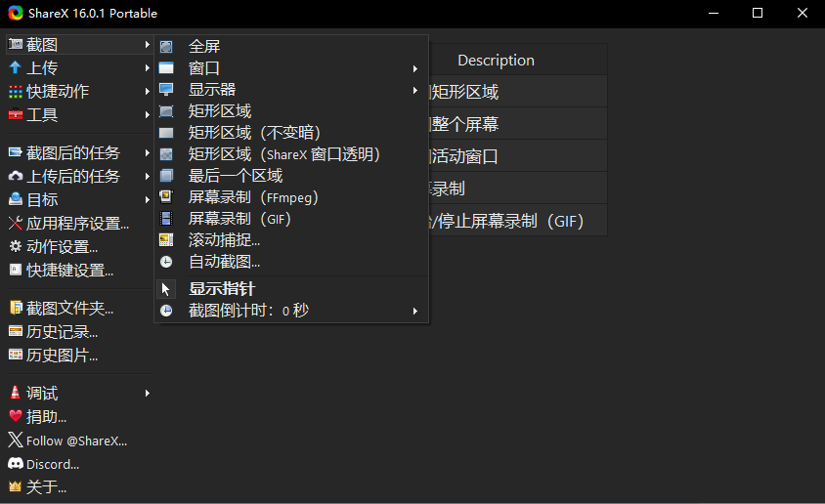Click the timer icon beside 截图倒计时
The width and height of the screenshot is (825, 504).
pyautogui.click(x=166, y=311)
